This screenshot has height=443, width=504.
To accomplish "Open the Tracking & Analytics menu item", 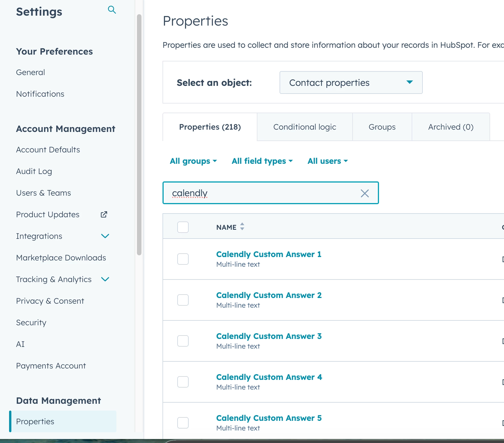I will pyautogui.click(x=54, y=279).
